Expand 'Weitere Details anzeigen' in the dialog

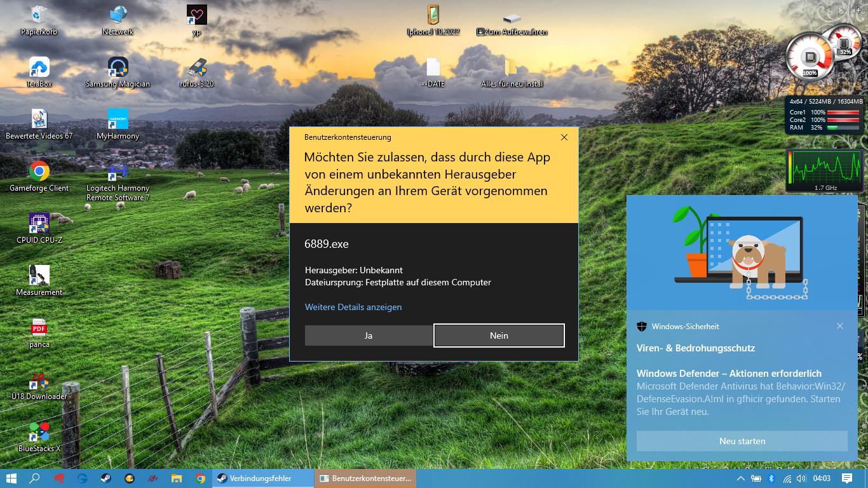(353, 307)
